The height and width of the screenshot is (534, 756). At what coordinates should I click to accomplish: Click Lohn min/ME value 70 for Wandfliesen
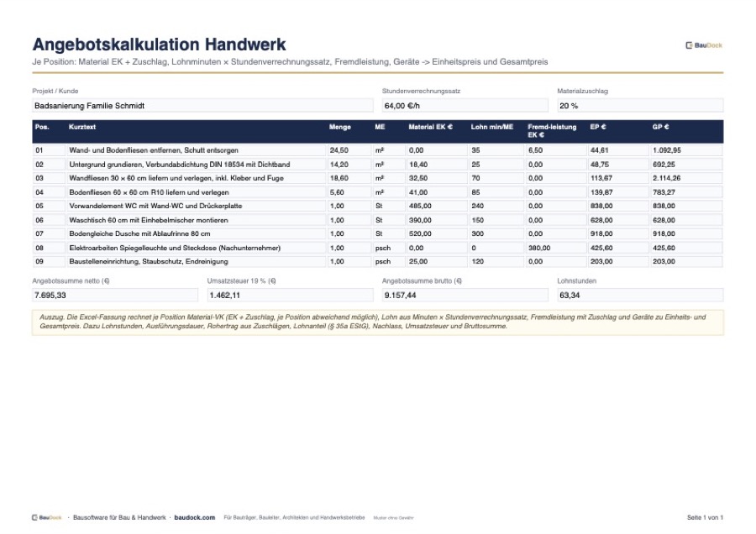496,178
